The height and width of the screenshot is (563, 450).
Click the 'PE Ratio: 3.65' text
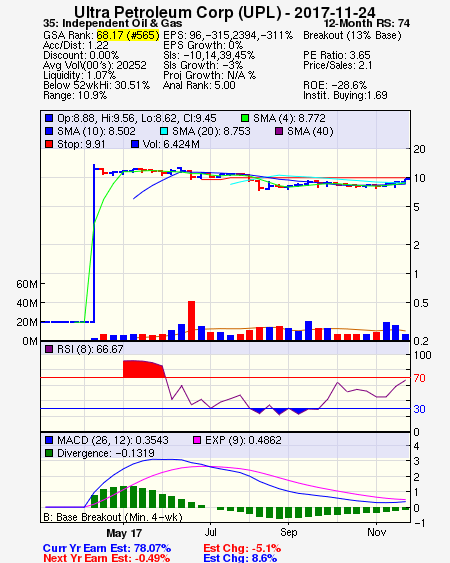pos(337,55)
